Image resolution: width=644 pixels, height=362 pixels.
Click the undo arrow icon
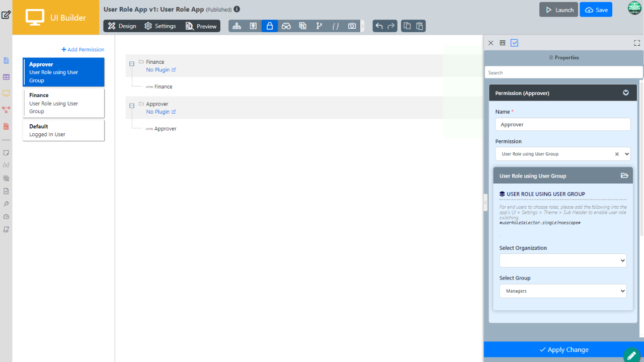(x=379, y=26)
